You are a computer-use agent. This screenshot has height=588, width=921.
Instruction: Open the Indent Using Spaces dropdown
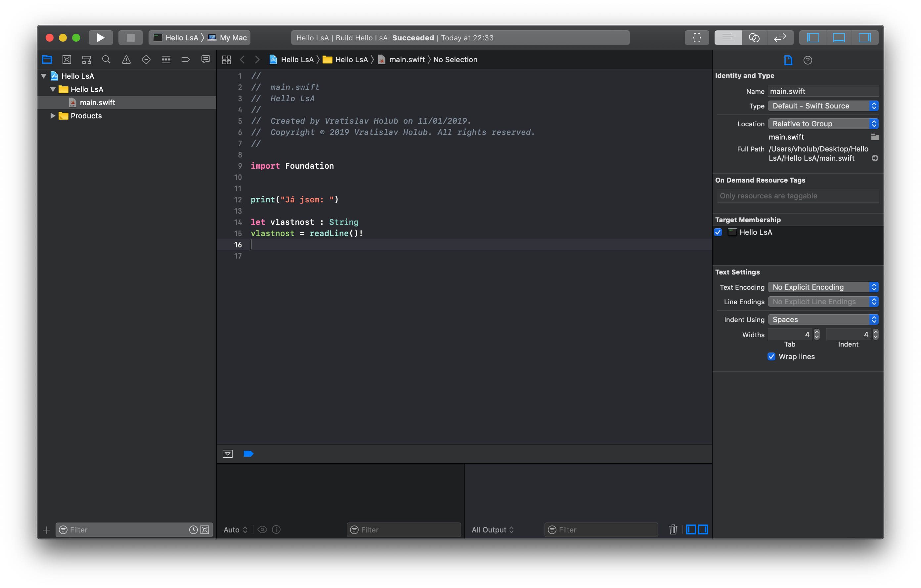pos(822,319)
